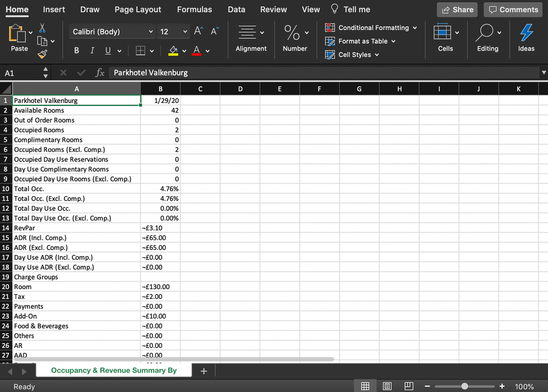Switch to the Review tab
Image resolution: width=548 pixels, height=392 pixels.
(273, 10)
